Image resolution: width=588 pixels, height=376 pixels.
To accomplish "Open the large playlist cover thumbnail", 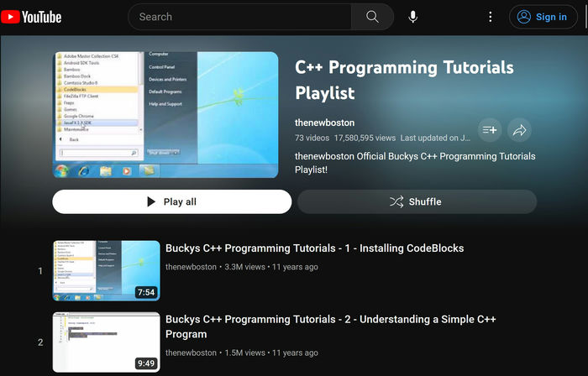I will tap(165, 115).
